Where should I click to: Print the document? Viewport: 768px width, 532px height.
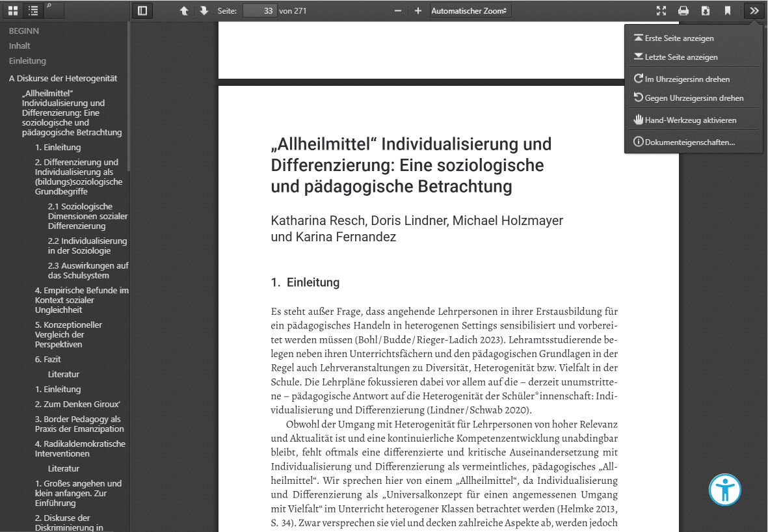coord(682,10)
